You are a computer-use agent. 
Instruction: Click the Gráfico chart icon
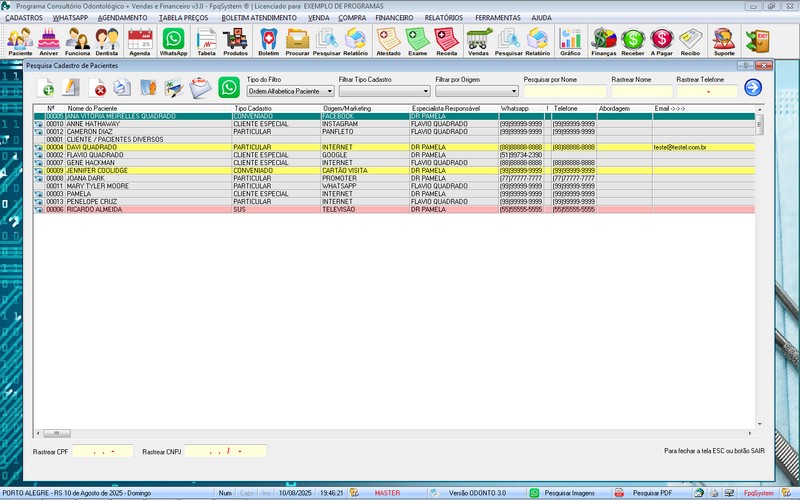point(570,41)
